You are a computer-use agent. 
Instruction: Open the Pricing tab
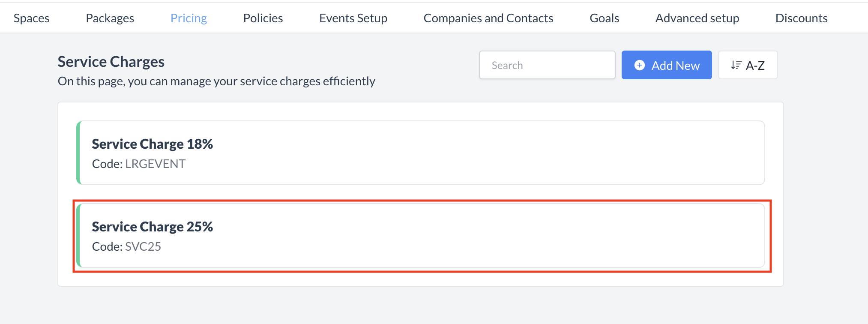pyautogui.click(x=189, y=18)
